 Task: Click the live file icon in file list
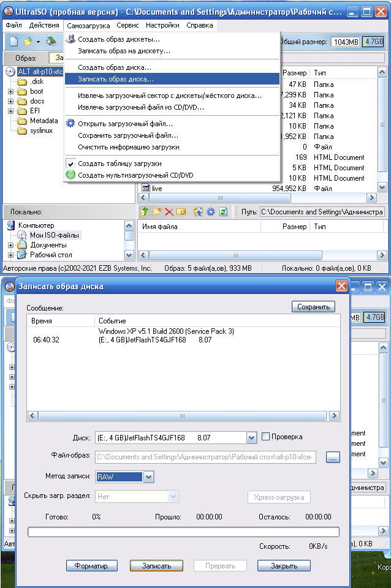[x=146, y=188]
